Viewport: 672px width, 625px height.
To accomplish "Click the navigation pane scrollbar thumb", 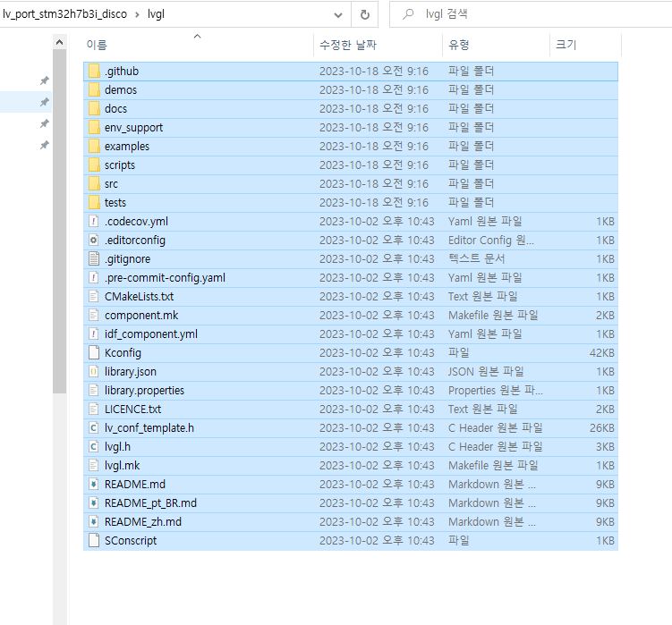I will (60, 221).
